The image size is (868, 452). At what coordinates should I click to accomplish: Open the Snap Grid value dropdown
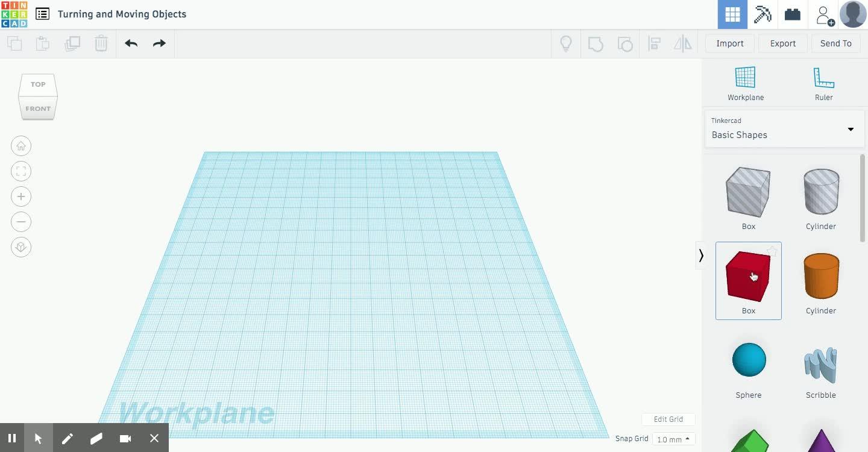point(673,439)
